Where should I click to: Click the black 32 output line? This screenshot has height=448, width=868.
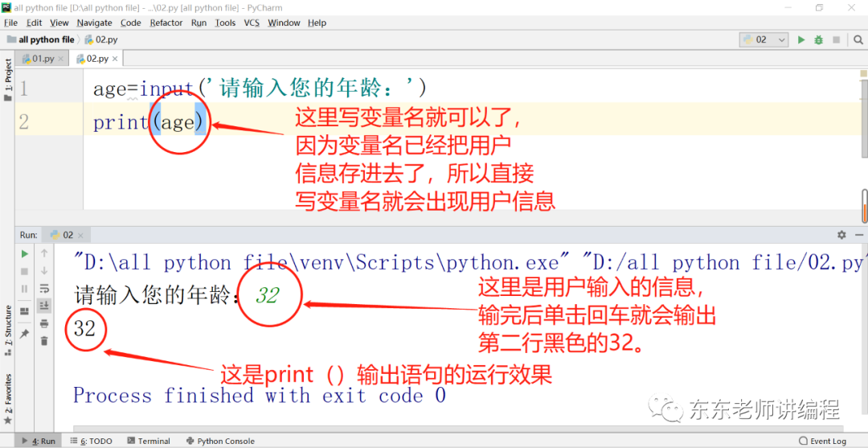tap(84, 329)
